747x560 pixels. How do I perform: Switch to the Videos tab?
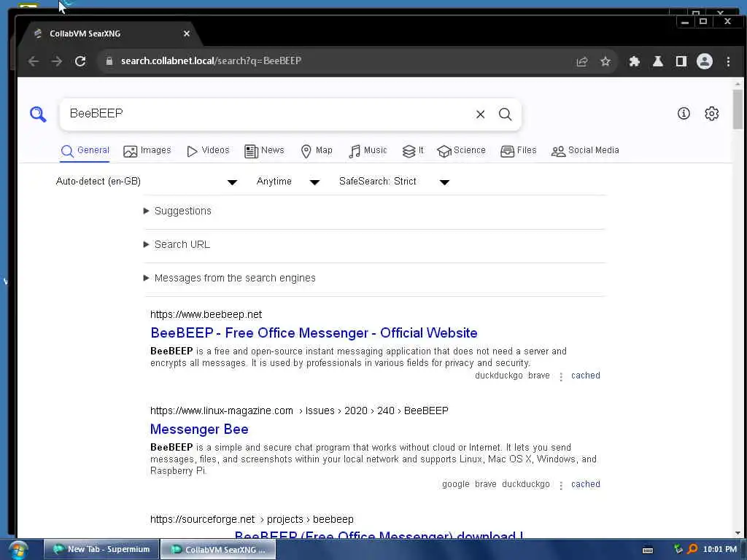click(x=208, y=151)
